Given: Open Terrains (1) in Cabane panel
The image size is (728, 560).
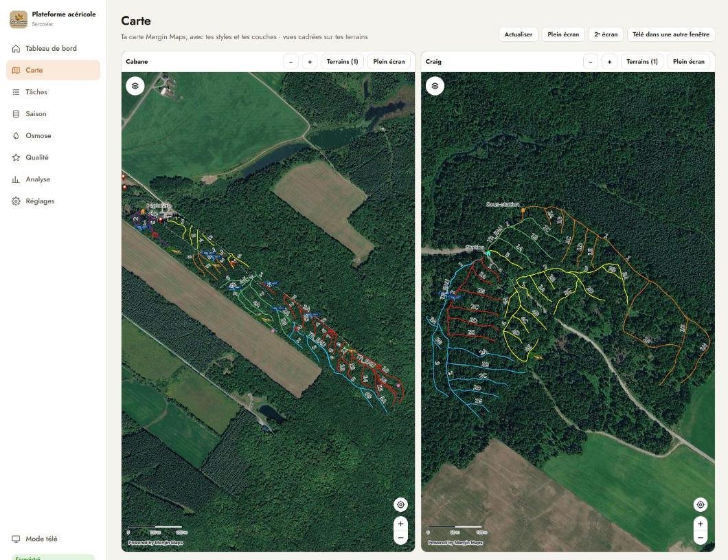Looking at the screenshot, I should coord(342,62).
